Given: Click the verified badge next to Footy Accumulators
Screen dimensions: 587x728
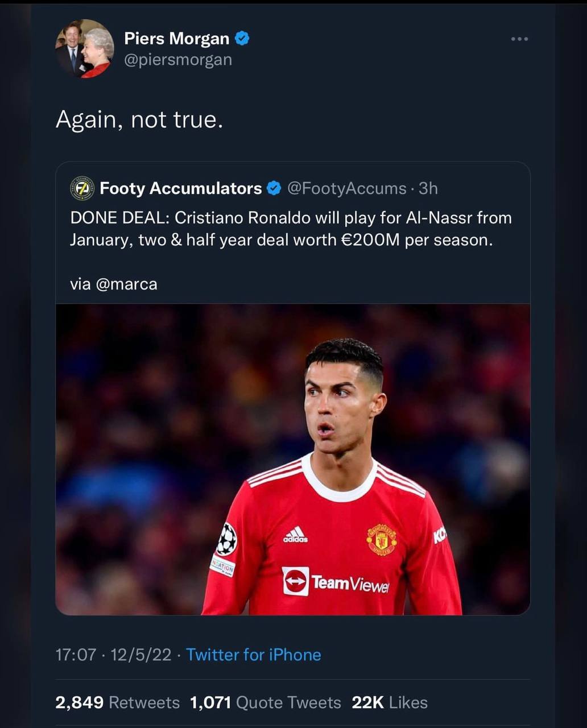Looking at the screenshot, I should (x=274, y=188).
